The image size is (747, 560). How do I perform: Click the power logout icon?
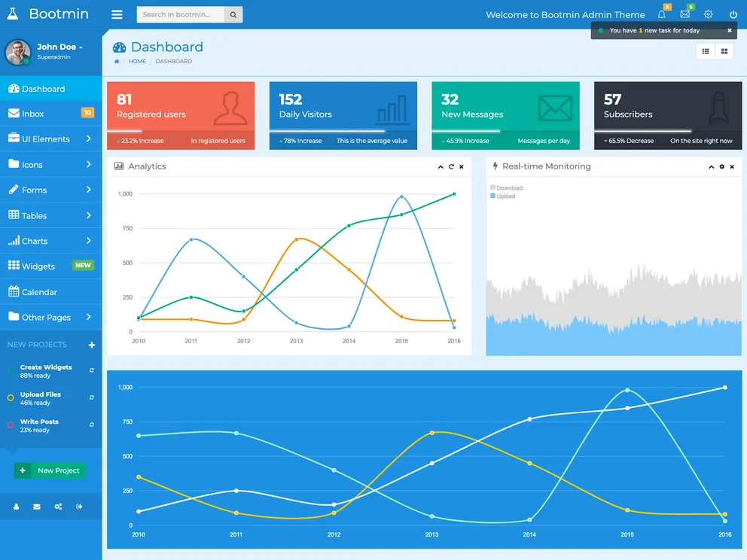pos(733,14)
